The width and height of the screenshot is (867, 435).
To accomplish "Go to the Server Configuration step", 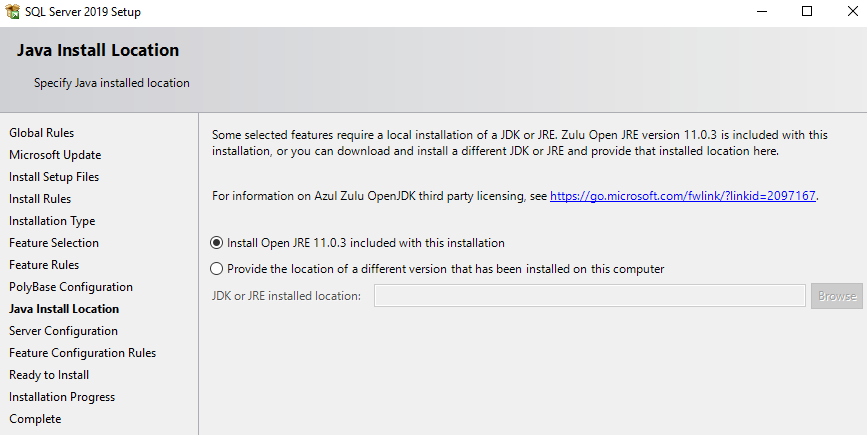I will coord(63,331).
